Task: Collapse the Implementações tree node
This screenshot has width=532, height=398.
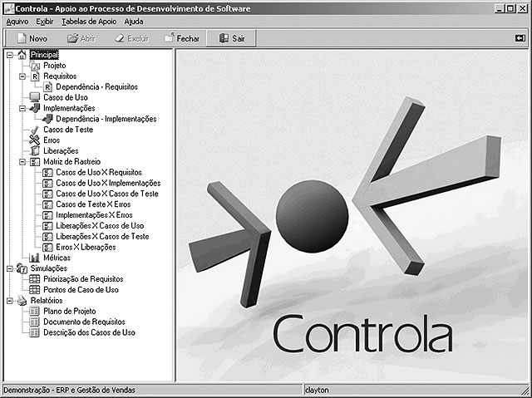Action: coord(22,109)
